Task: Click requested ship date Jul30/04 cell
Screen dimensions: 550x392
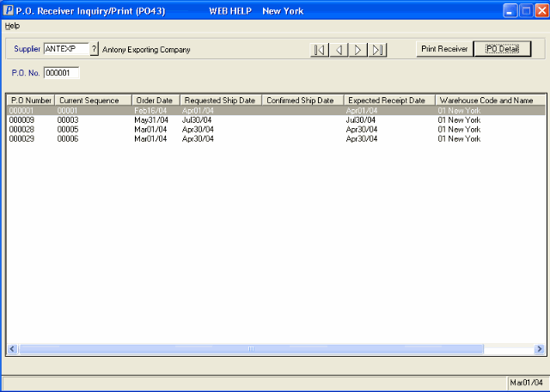Action: (x=197, y=120)
